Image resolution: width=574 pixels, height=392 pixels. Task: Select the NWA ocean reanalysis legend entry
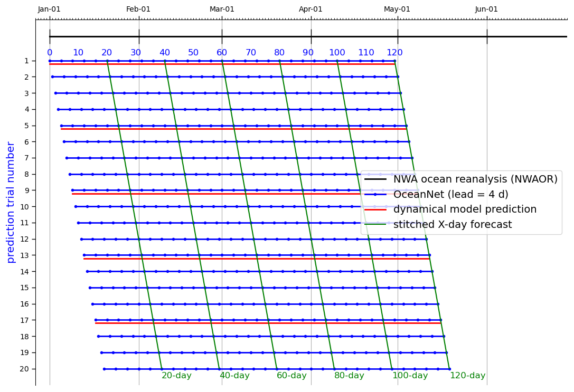(475, 179)
